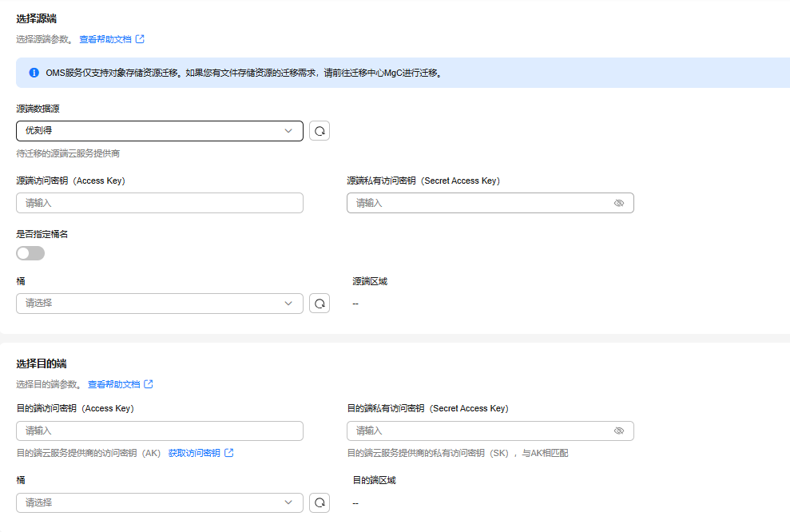The image size is (790, 532).
Task: Open the 源端数据源 dropdown showing 优刻得
Action: coord(160,131)
